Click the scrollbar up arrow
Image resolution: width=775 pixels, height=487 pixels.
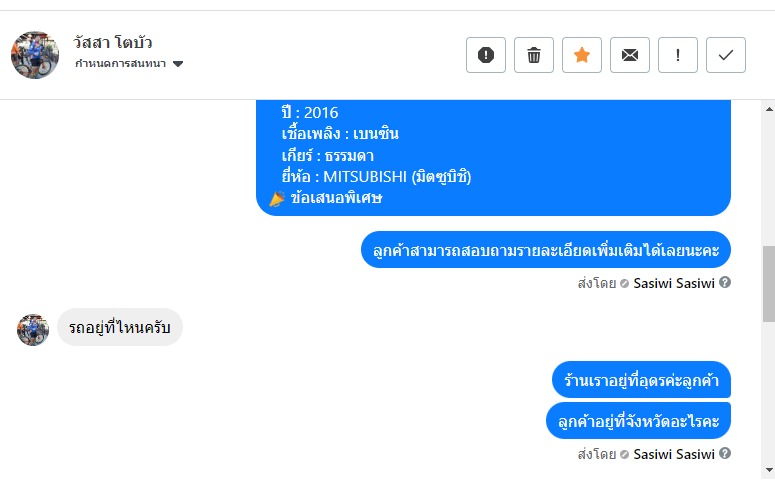[x=768, y=108]
